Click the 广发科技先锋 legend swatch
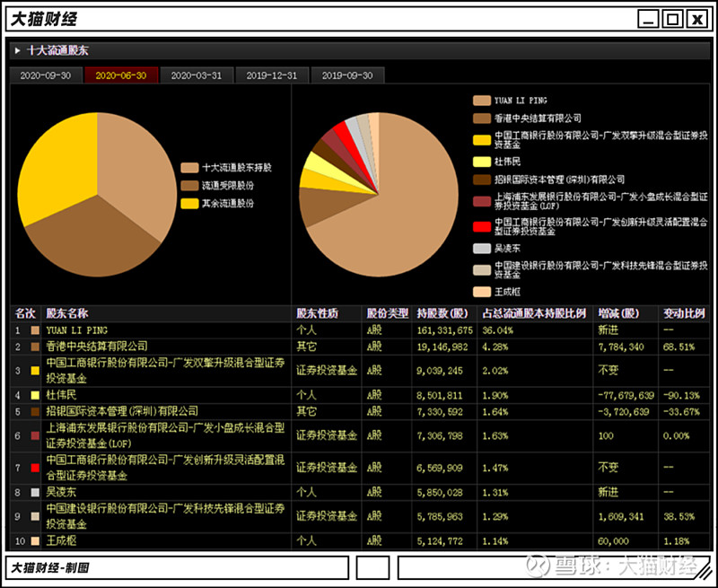This screenshot has width=718, height=588. [482, 270]
